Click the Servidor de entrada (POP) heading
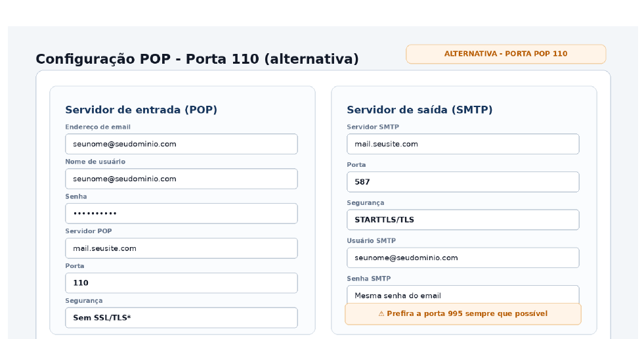Viewport: 644px width, 339px height. (x=141, y=110)
